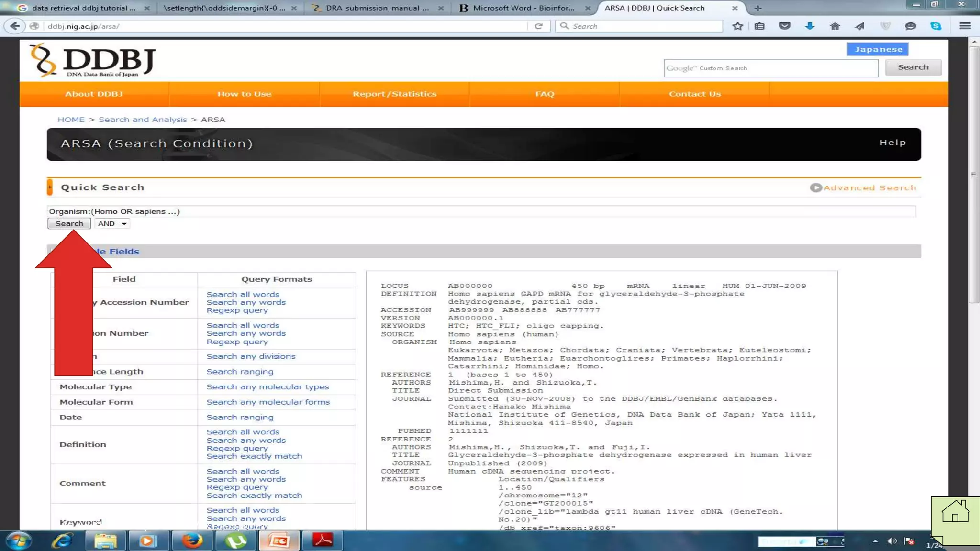Click the Google Custom Search field

pos(770,68)
